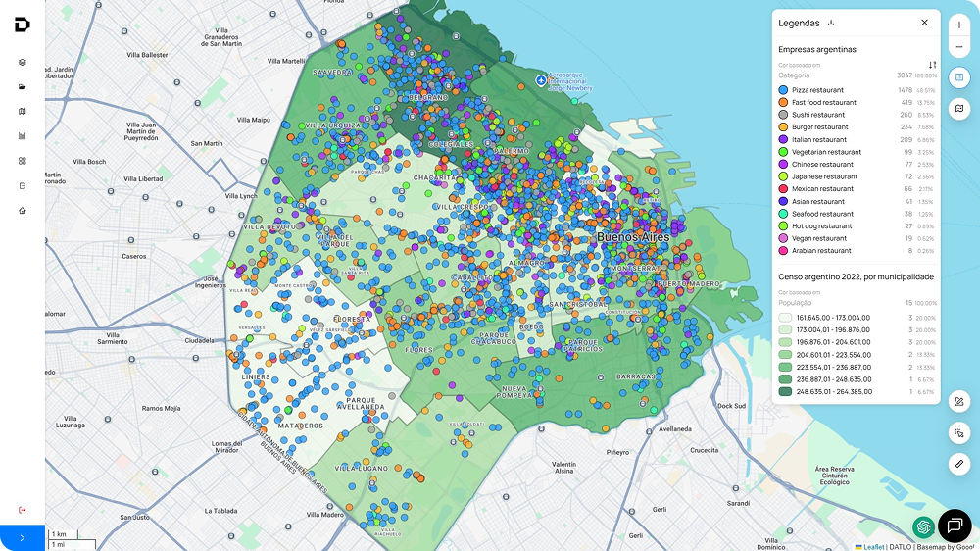Click the Aeroparque Jorge Newbery airport marker

539,79
